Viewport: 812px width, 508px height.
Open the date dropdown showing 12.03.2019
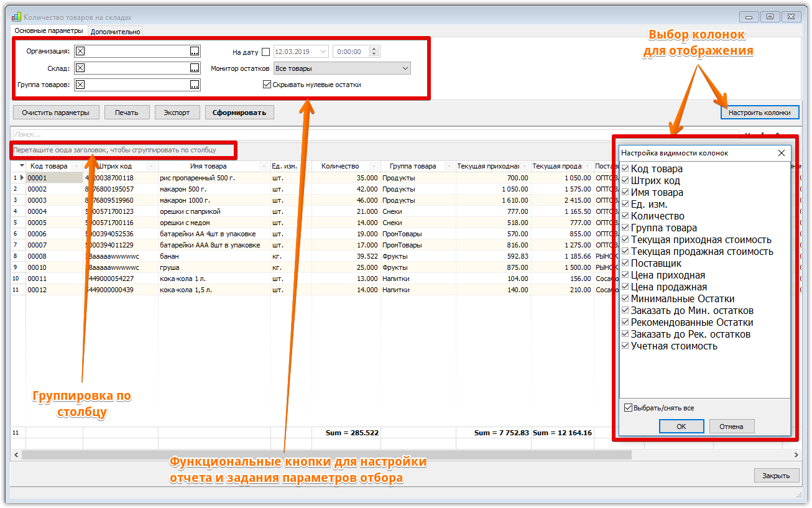[x=323, y=52]
